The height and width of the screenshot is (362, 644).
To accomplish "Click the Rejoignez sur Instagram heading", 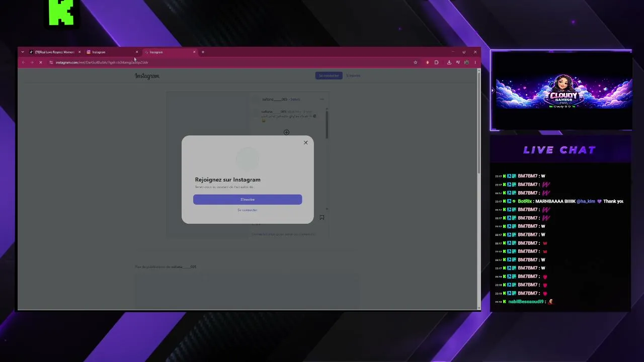I will [228, 179].
